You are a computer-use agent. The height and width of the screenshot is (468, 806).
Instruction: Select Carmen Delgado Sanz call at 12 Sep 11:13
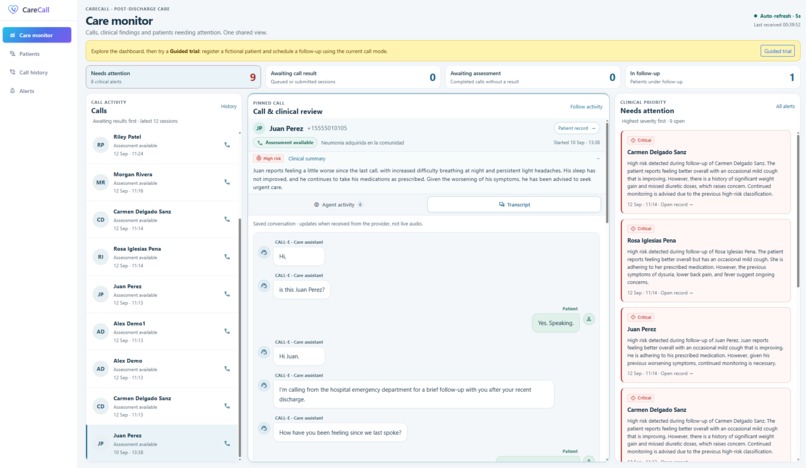click(163, 406)
